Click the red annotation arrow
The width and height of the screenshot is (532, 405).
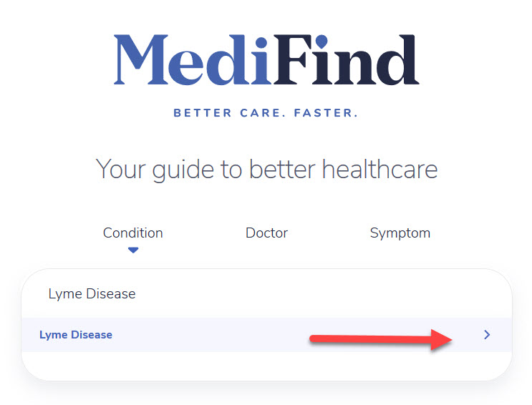[x=381, y=339]
